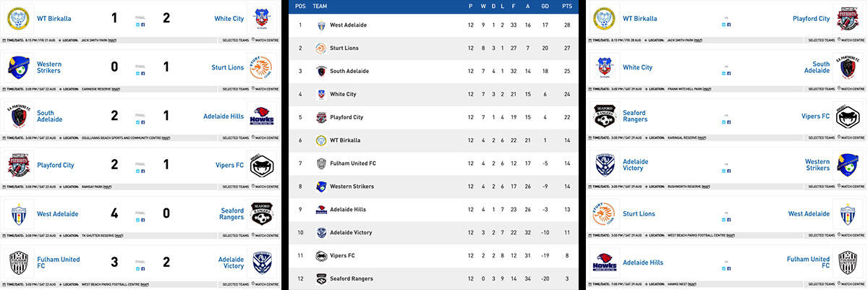868x290 pixels.
Task: Click Seaford Rangers logo in ladder row 12
Action: coord(321,278)
